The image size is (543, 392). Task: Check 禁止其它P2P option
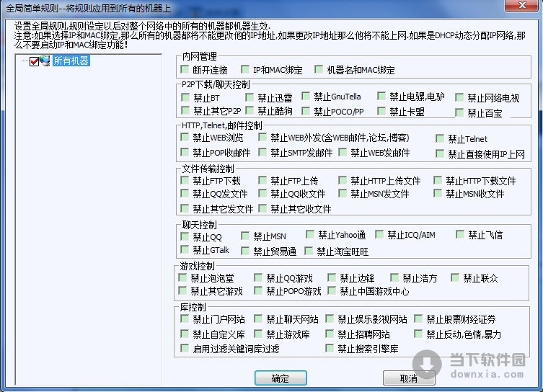coord(185,111)
